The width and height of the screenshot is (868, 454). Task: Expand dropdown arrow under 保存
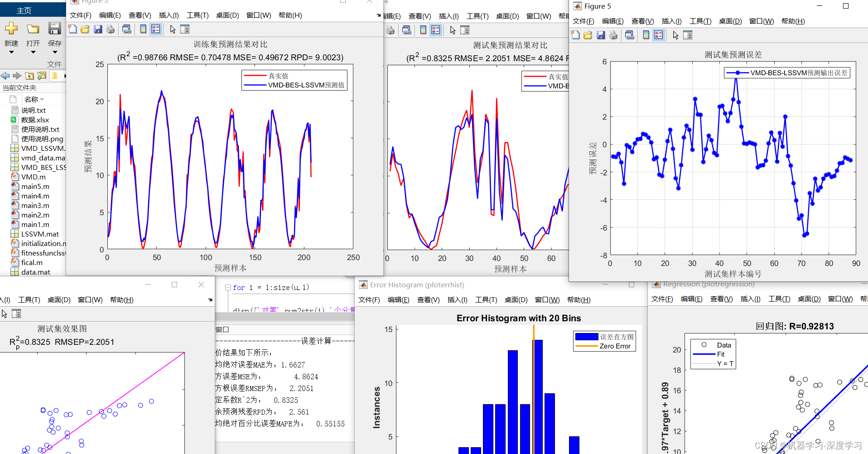click(55, 52)
